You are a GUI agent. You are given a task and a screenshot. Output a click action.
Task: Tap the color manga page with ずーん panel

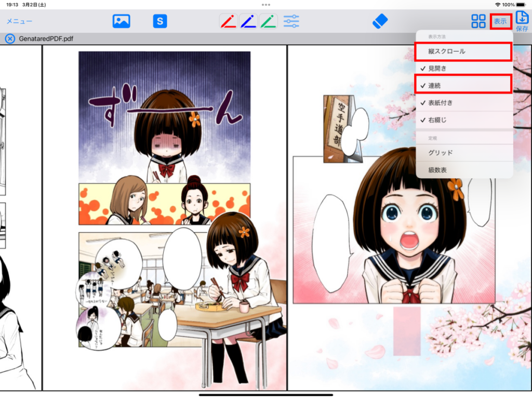click(165, 218)
